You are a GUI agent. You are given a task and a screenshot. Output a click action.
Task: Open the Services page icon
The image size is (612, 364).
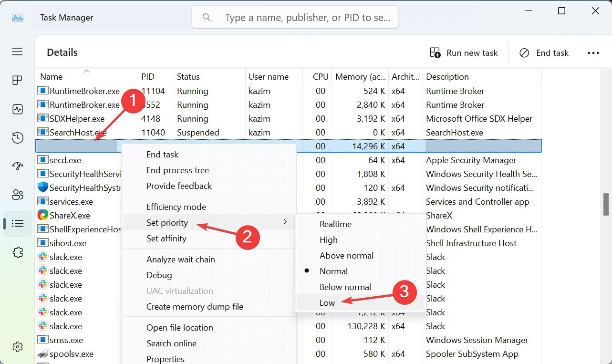18,252
